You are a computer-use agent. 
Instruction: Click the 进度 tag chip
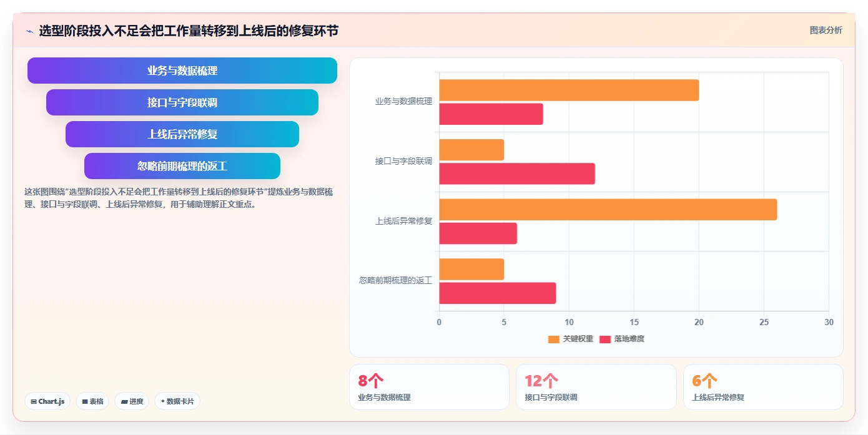click(x=132, y=401)
